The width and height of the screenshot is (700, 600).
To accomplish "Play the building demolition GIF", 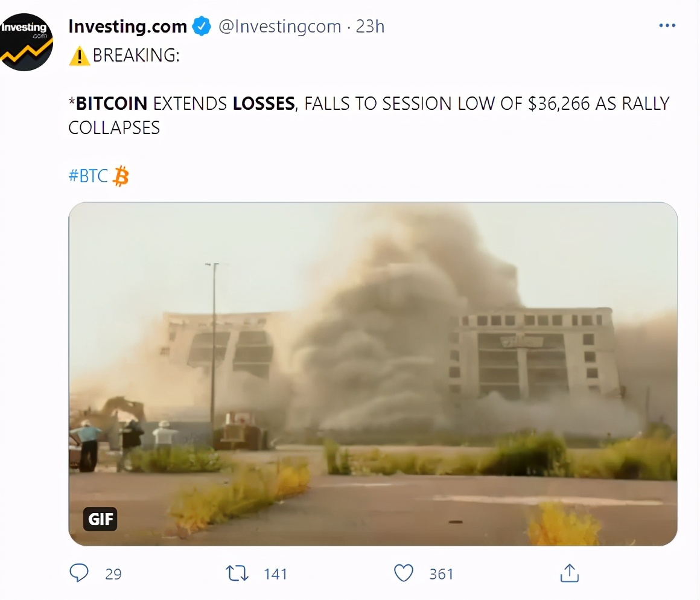I will pyautogui.click(x=373, y=374).
